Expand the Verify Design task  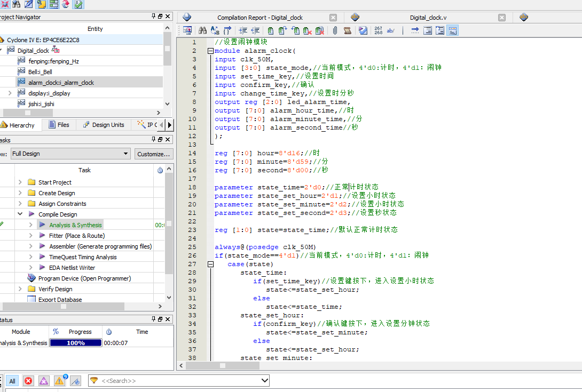pos(20,289)
